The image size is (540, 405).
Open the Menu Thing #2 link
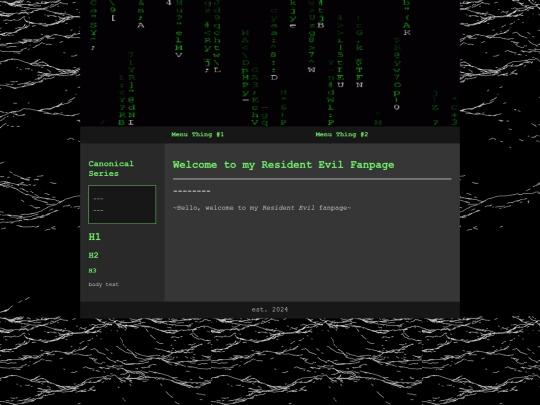pos(342,134)
